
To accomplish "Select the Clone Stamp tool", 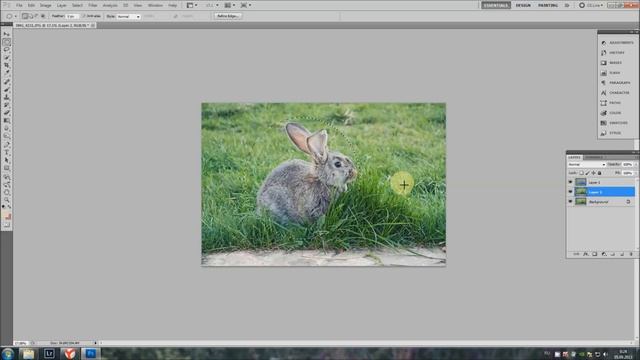I will (7, 97).
